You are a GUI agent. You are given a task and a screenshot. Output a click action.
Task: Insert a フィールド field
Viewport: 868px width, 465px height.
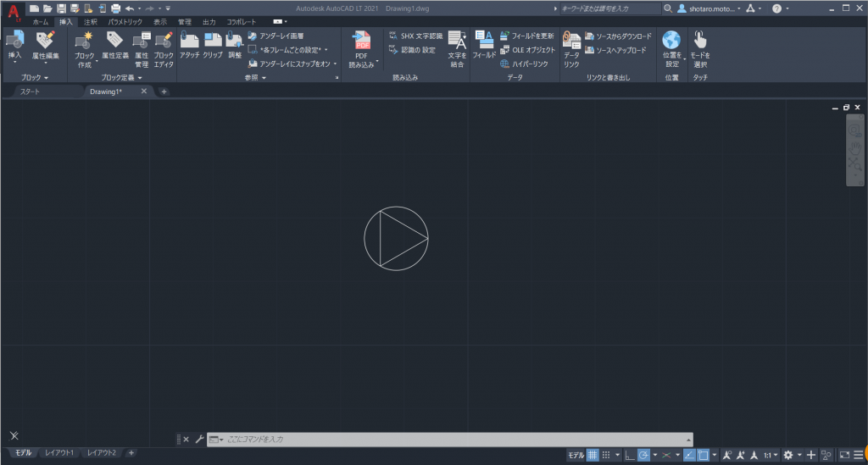pos(484,46)
